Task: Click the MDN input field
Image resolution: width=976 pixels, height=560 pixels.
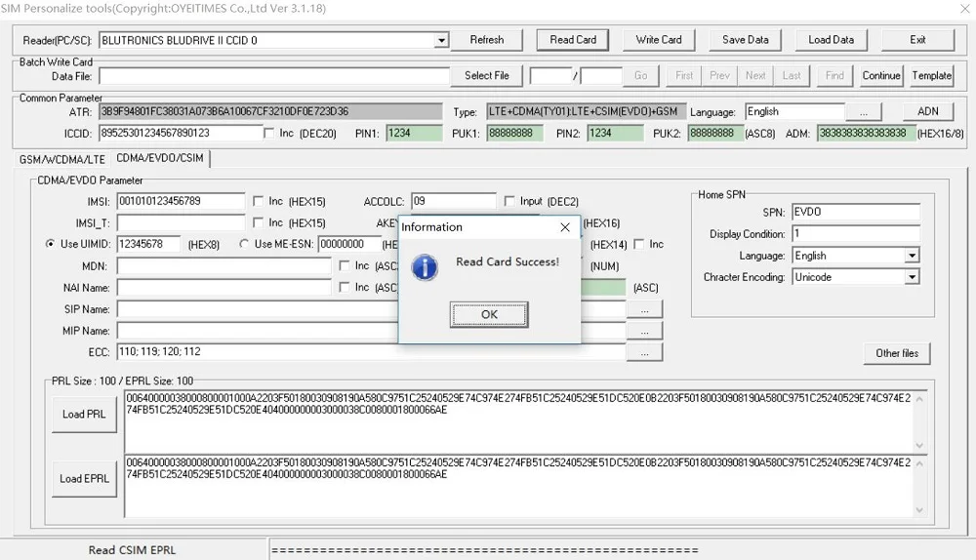Action: click(x=224, y=265)
